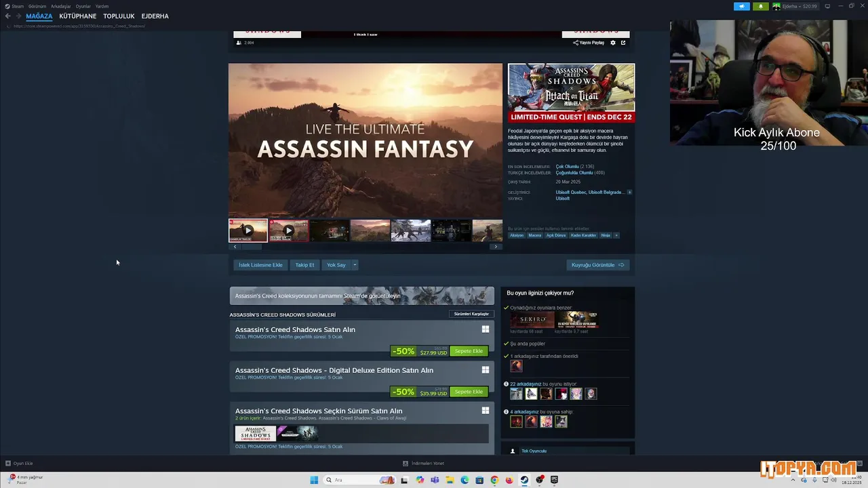The height and width of the screenshot is (488, 868).
Task: Share the stream via Yayını Paylaş
Action: tap(589, 43)
